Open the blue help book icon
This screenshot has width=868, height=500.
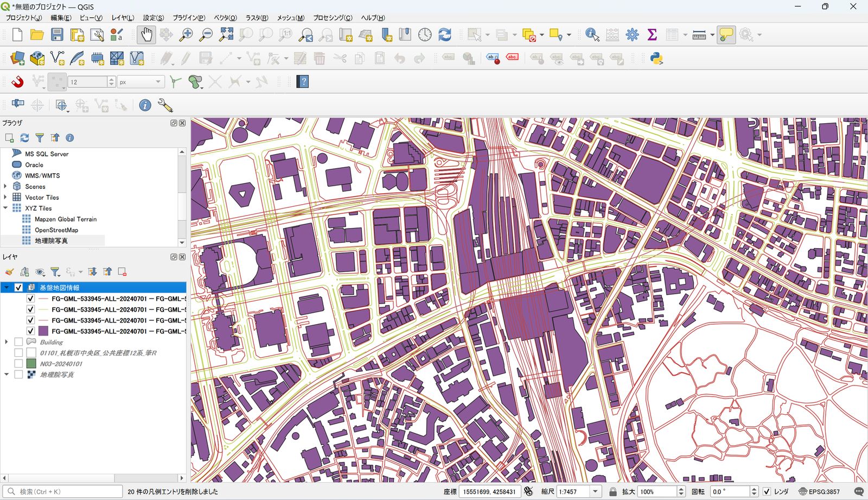pos(303,82)
